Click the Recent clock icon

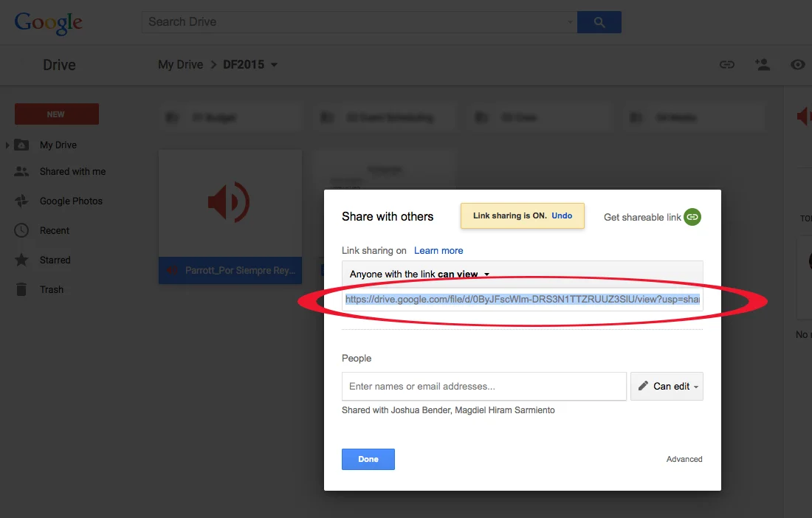coord(21,230)
